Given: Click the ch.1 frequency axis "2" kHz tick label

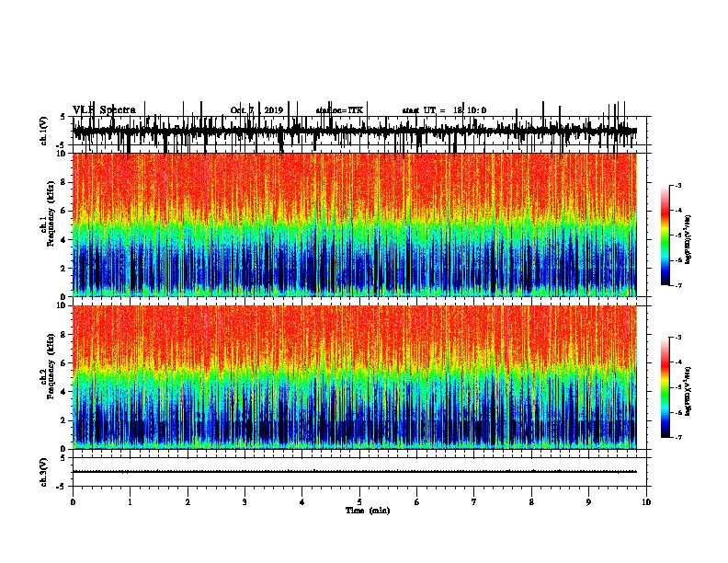Looking at the screenshot, I should [x=63, y=269].
